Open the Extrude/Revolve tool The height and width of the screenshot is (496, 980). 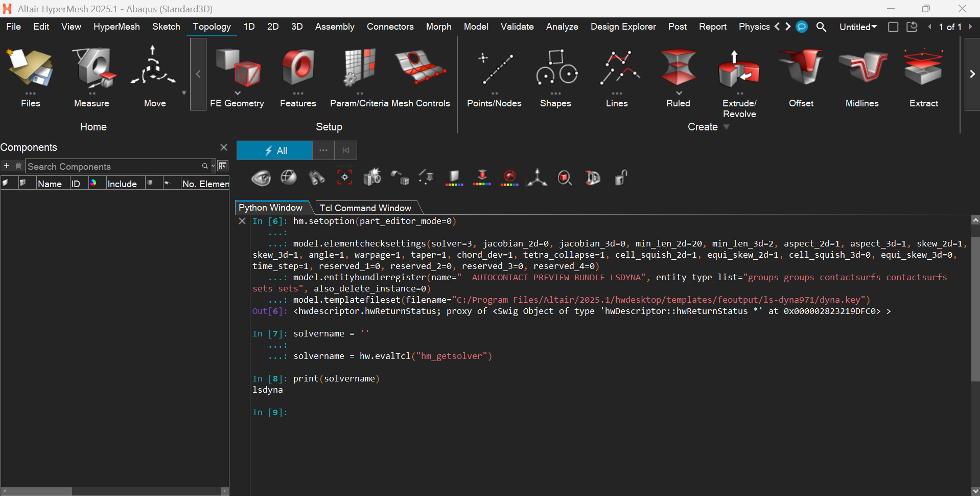[739, 82]
